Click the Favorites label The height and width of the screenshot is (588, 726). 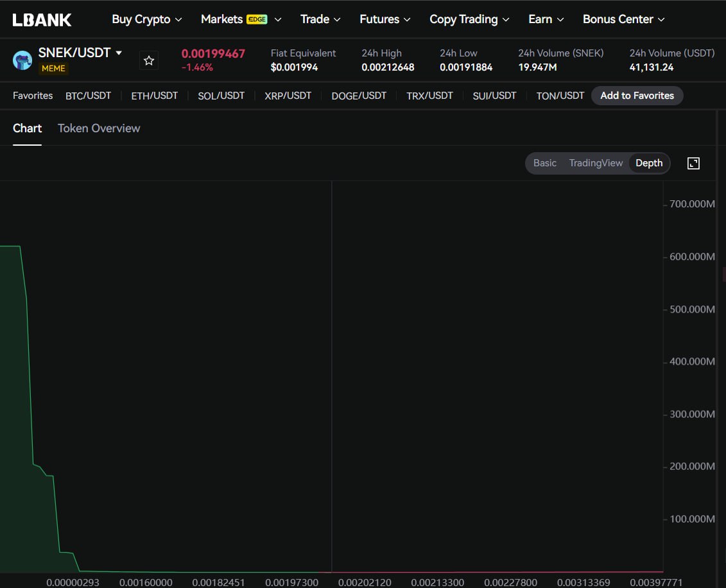click(32, 96)
